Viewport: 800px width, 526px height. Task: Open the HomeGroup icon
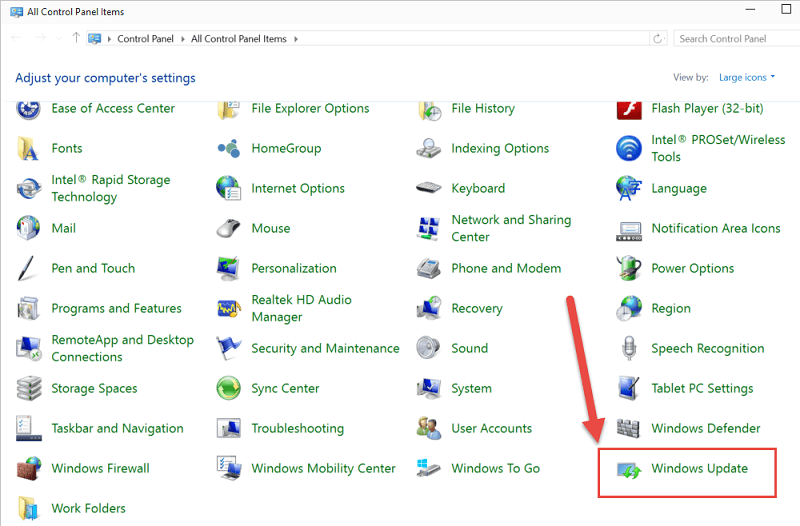(x=228, y=148)
